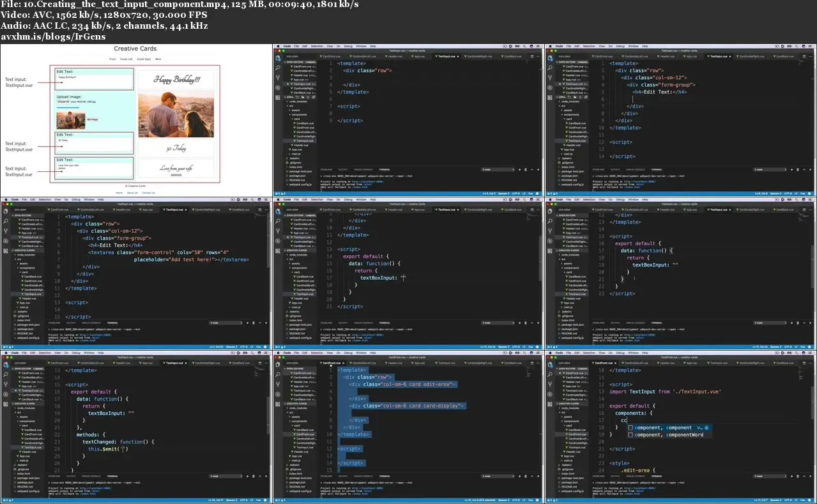Viewport: 817px width, 504px height.
Task: Click 'About Us' footer link on the Creative Cards page
Action: point(132,192)
